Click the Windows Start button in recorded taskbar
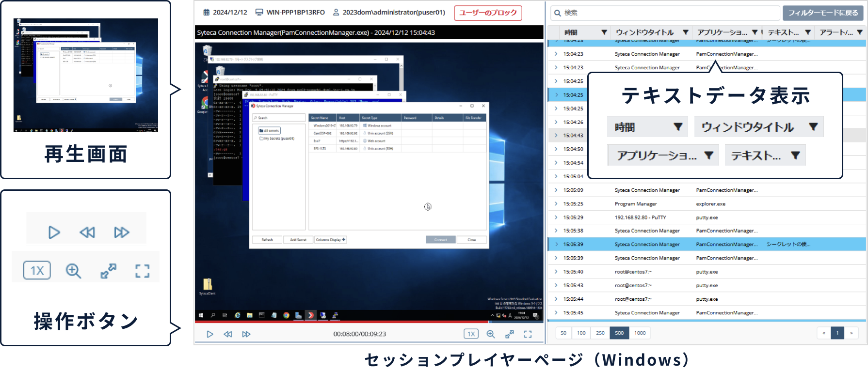Image resolution: width=868 pixels, height=370 pixels. (x=201, y=315)
